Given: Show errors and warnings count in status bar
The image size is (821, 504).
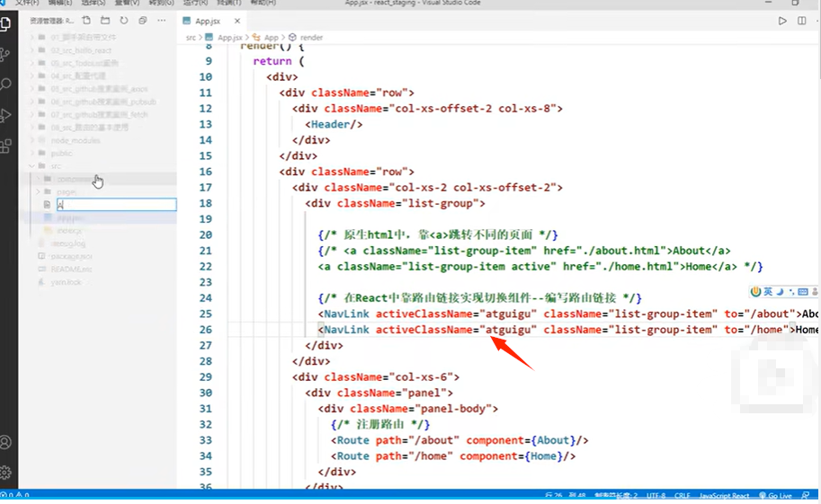Looking at the screenshot, I should 14,495.
